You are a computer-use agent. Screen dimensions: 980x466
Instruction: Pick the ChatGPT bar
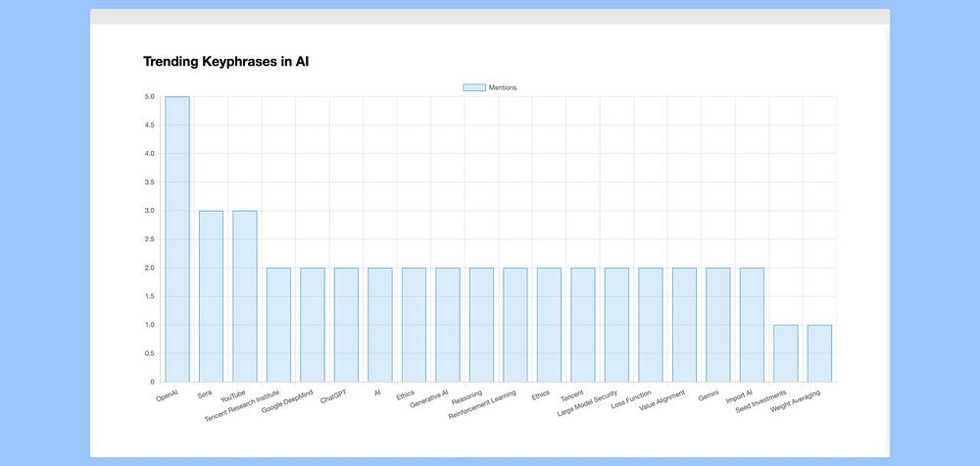click(x=346, y=325)
